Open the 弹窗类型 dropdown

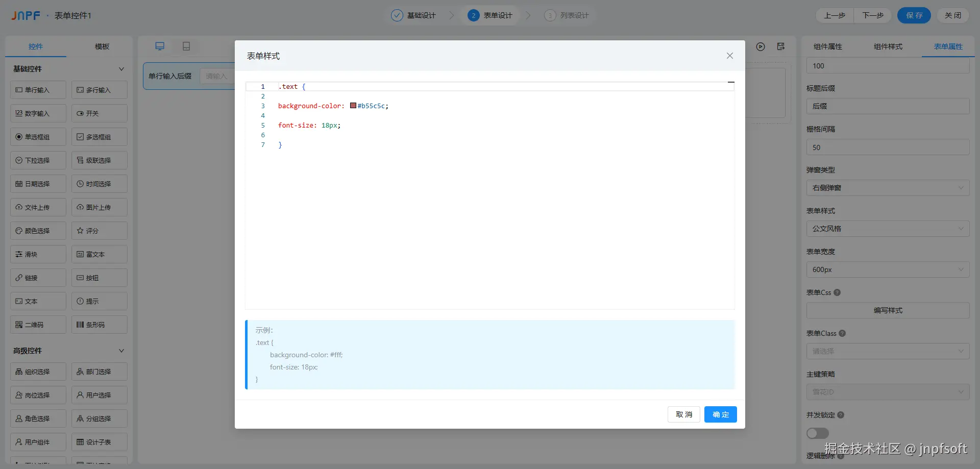(x=888, y=188)
